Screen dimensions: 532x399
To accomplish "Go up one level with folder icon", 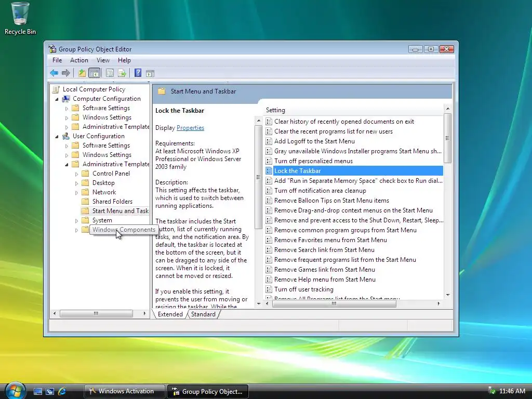I will click(x=82, y=73).
